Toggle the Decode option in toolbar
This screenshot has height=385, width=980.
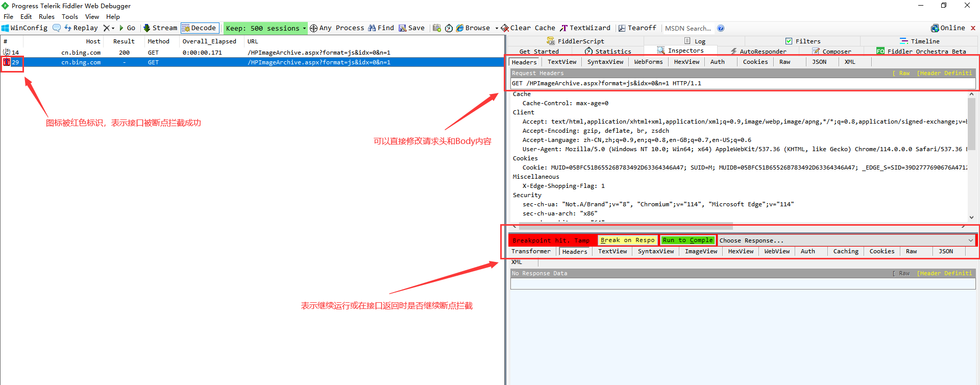coord(200,28)
